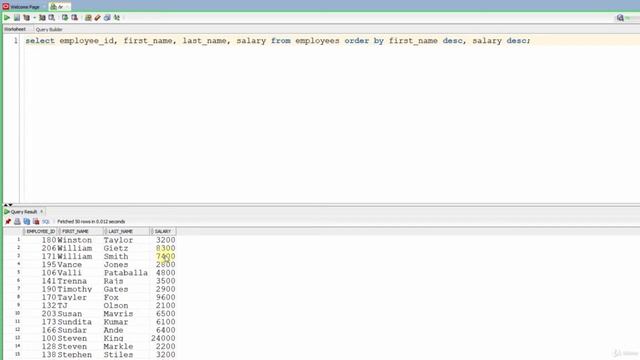Click the SQL link in results toolbar
Viewport: 640px width, 360px height.
click(45, 222)
